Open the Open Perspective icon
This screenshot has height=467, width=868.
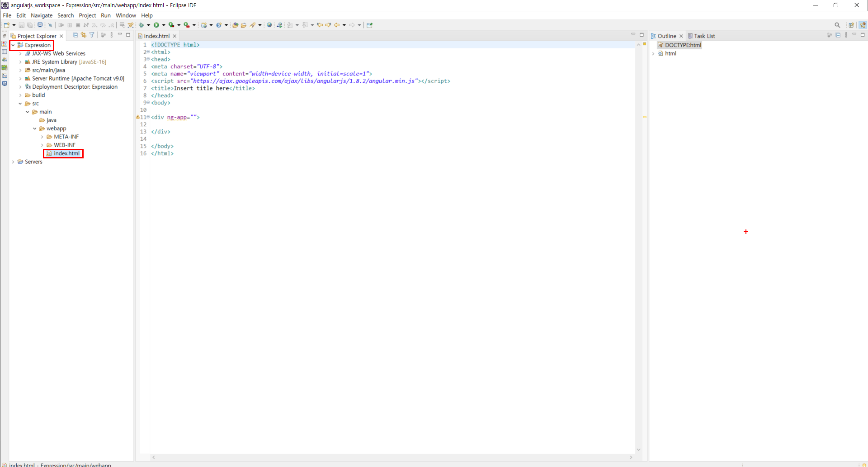click(x=851, y=25)
